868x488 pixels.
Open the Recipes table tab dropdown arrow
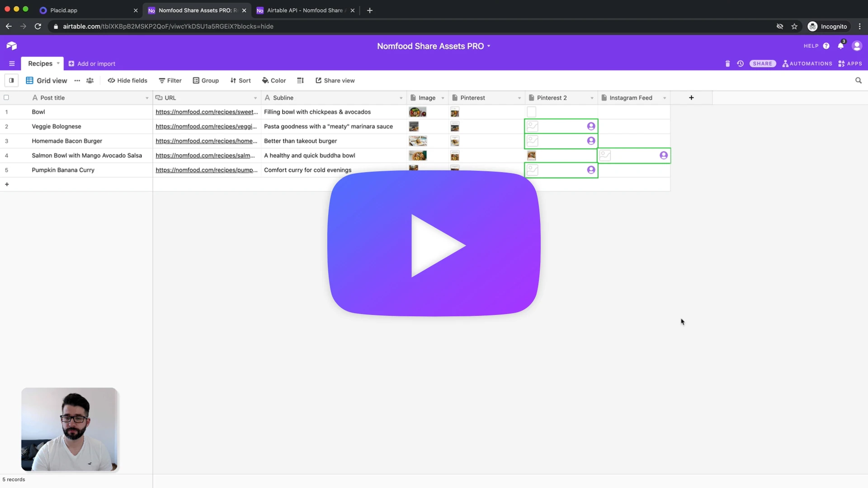58,63
